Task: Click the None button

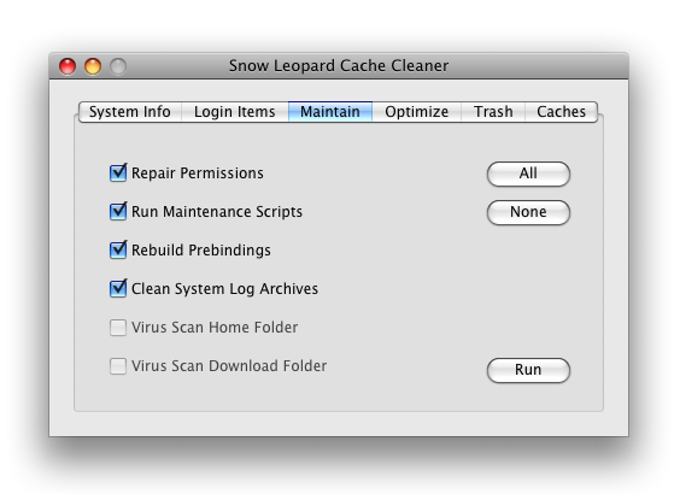Action: (528, 212)
